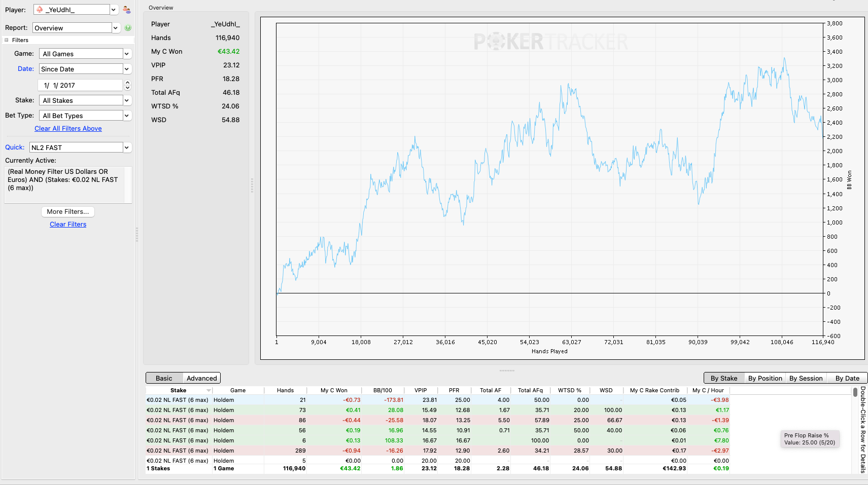The image size is (868, 485).
Task: Open the Player _YeUdhl_ dropdown
Action: 114,10
